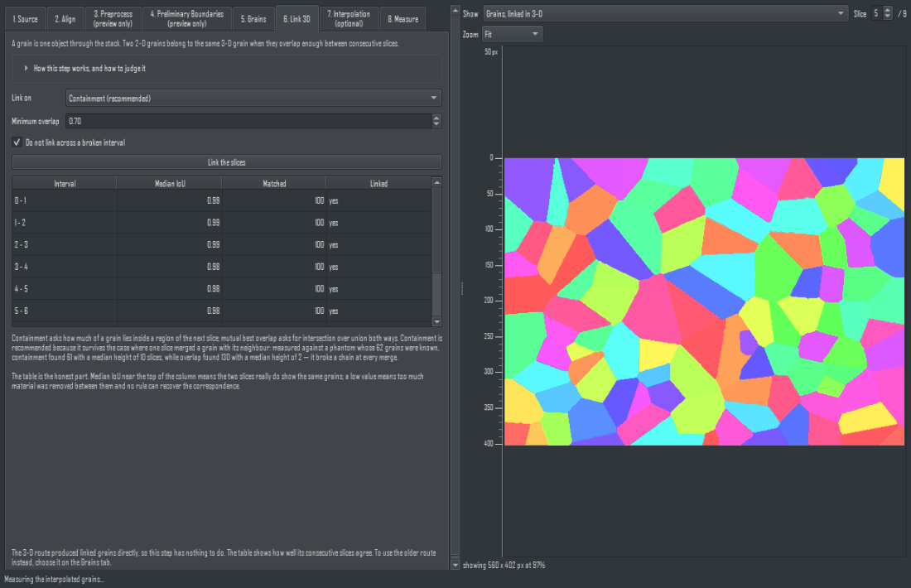
Task: Open the Show 'Grains, linked in 3-D' dropdown
Action: (x=665, y=13)
